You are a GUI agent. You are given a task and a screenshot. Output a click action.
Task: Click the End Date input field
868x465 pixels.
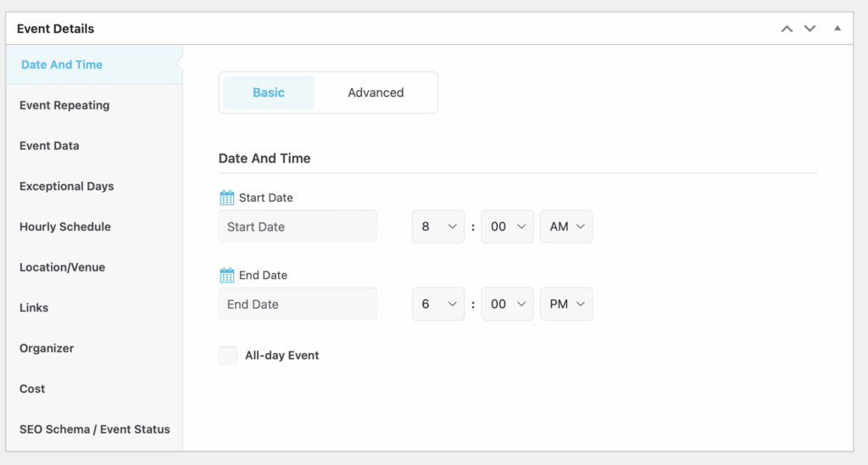[298, 304]
